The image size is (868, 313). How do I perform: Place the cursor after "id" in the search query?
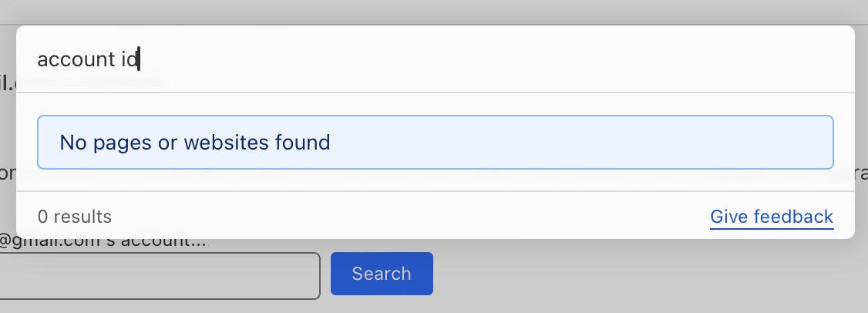pos(138,59)
